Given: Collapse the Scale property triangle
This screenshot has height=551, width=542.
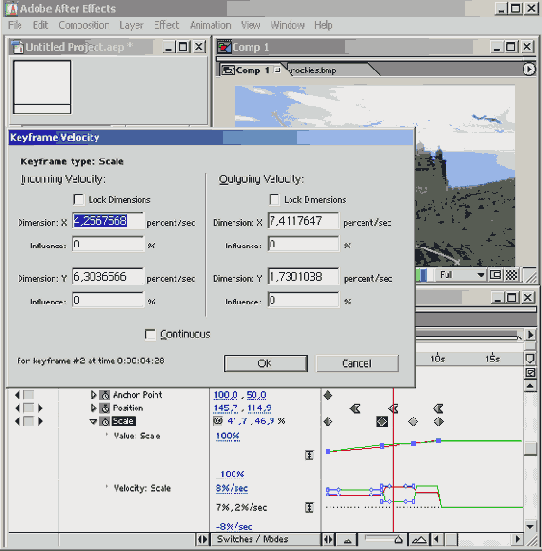Looking at the screenshot, I should click(93, 421).
